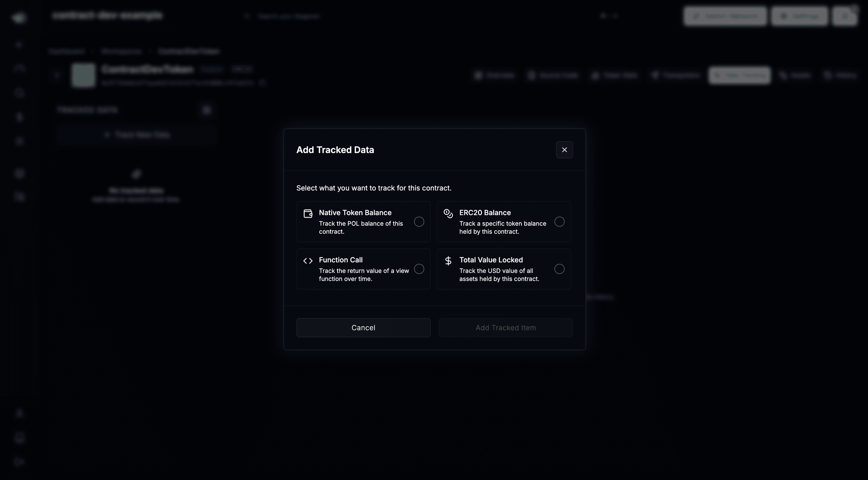Viewport: 868px width, 480px height.
Task: Click the first breadcrumb link above the contract name
Action: [67, 51]
